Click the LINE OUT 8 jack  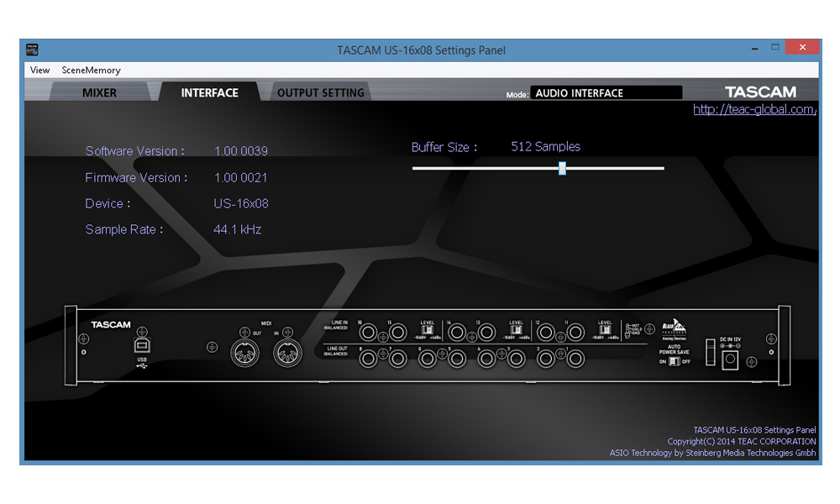tap(368, 359)
